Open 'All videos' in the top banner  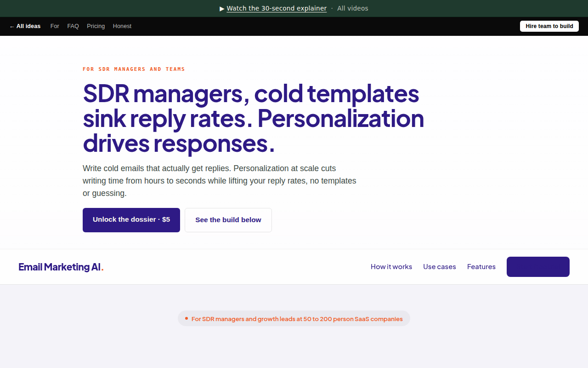click(352, 8)
